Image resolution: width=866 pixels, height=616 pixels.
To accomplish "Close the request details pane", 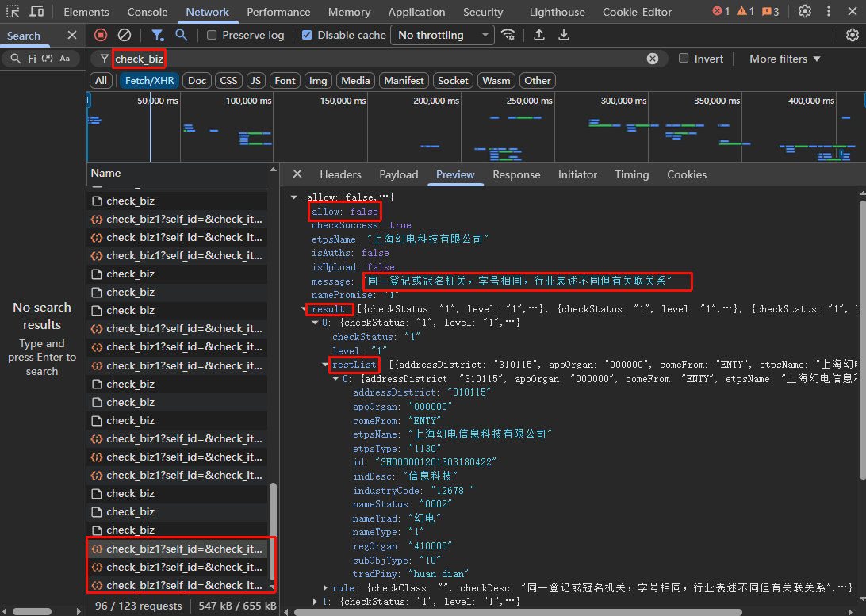I will coord(297,174).
